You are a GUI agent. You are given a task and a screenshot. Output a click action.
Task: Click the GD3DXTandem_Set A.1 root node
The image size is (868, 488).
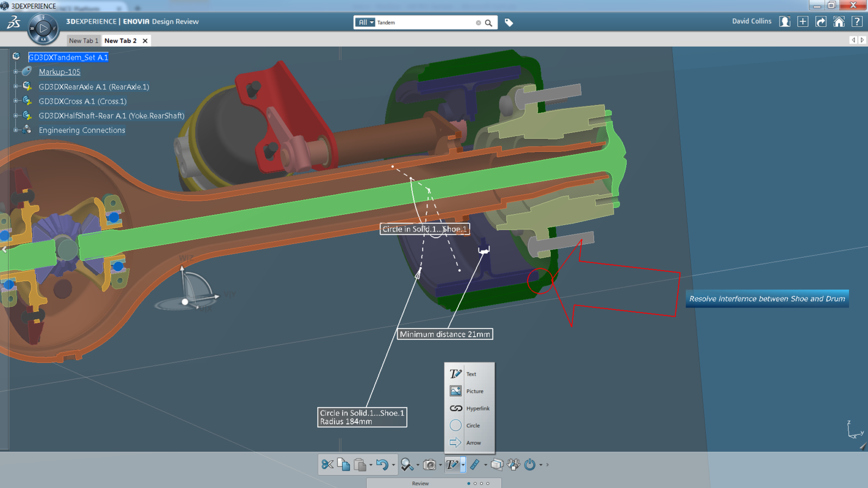68,57
